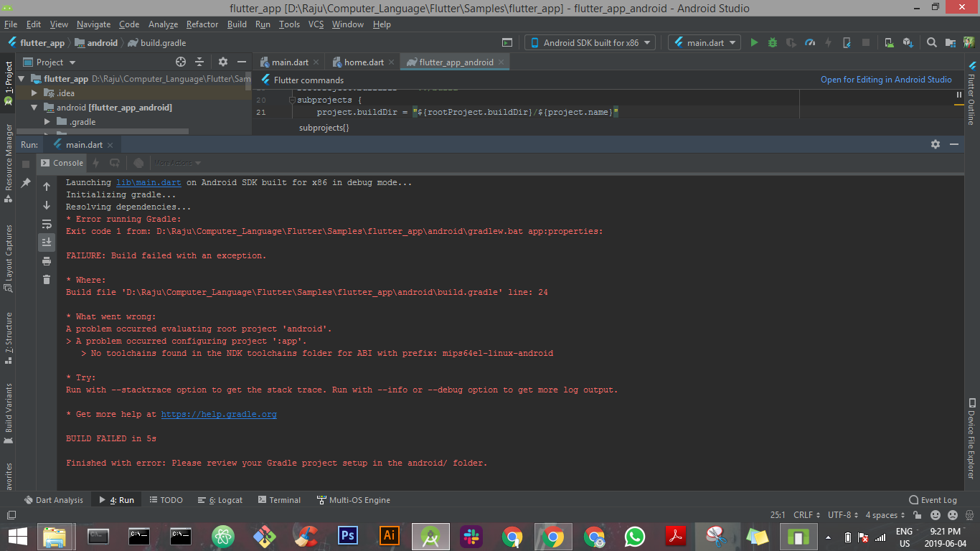Open the Refactor menu
980x551 pixels.
(x=202, y=24)
